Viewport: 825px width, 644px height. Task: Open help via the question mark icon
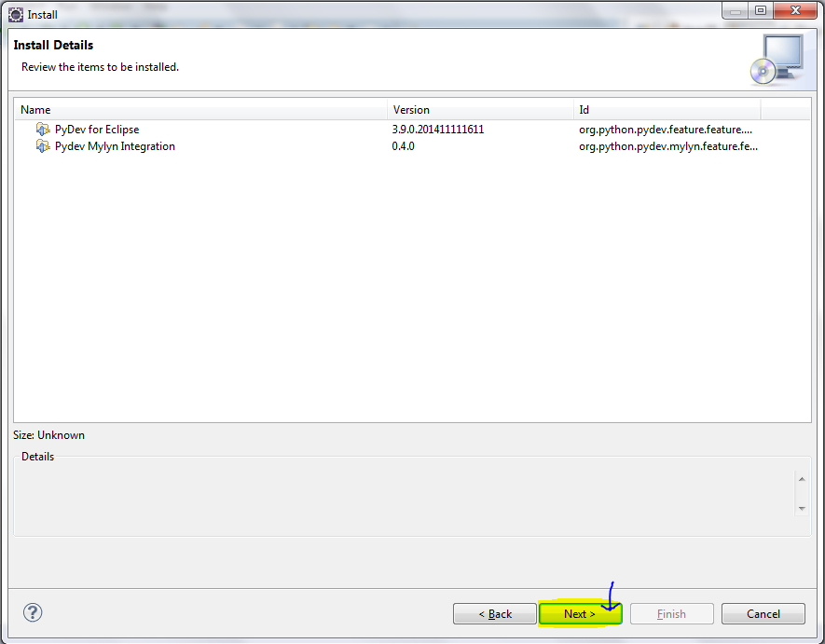coord(33,612)
